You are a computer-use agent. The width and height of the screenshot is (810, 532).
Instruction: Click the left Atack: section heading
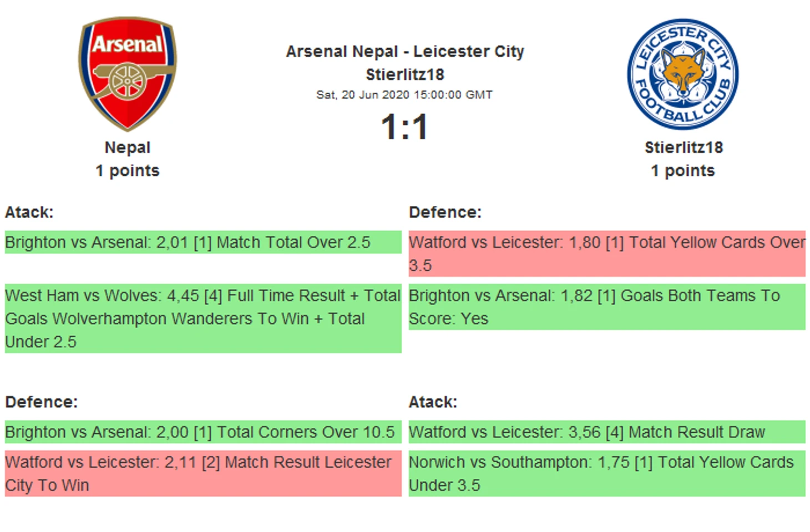(x=29, y=212)
